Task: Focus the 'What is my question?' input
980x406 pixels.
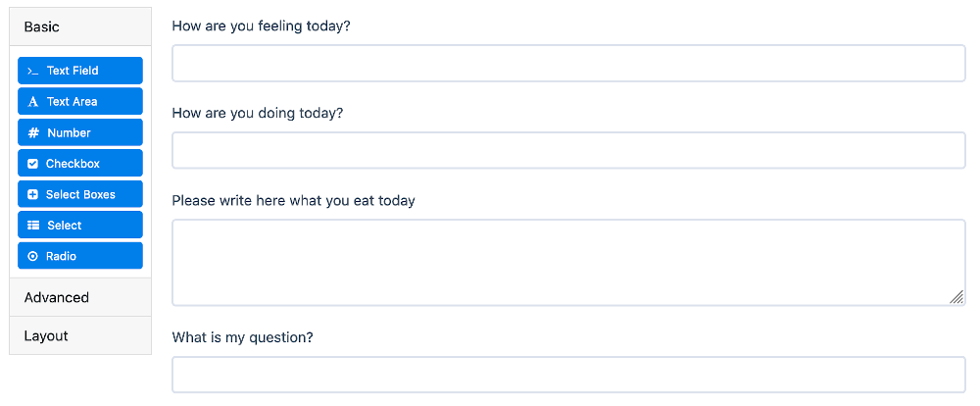Action: (x=568, y=375)
